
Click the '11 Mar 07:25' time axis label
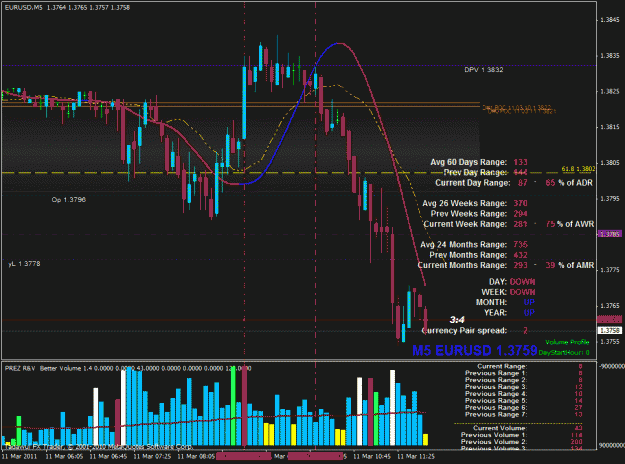click(x=152, y=456)
